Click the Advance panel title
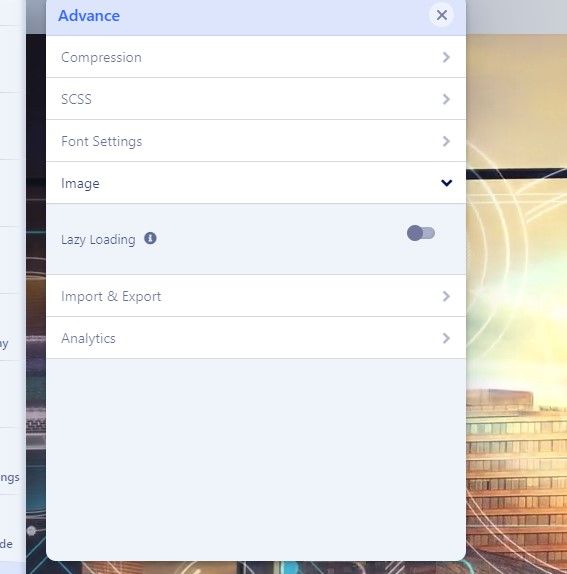 (89, 16)
